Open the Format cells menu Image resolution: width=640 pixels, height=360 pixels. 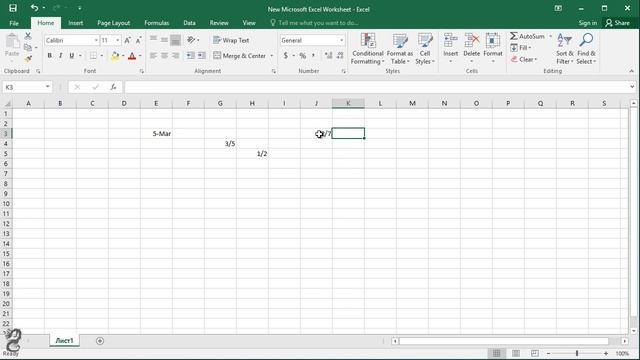[493, 49]
